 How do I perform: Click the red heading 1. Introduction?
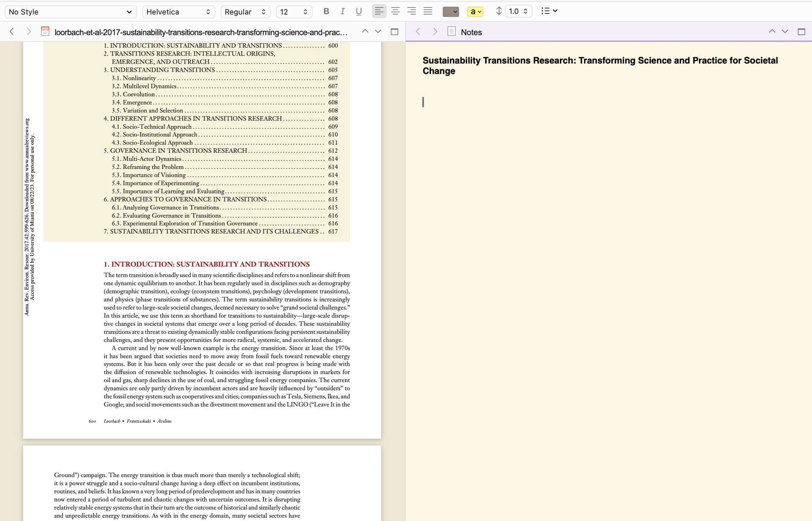pyautogui.click(x=206, y=264)
